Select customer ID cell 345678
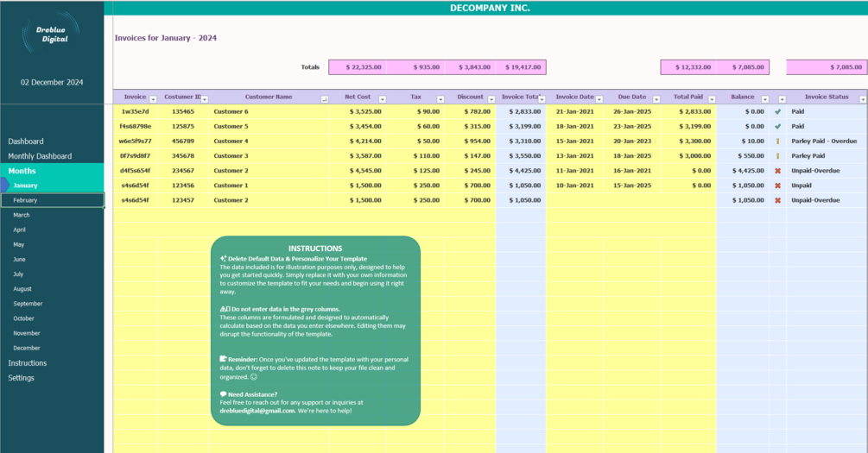The width and height of the screenshot is (868, 453). pyautogui.click(x=183, y=156)
